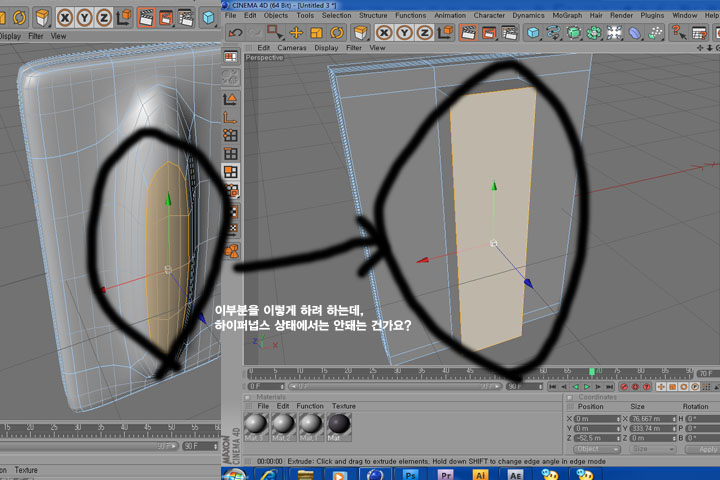Viewport: 720px width, 480px height.
Task: Open Texture menu in Materials panel
Action: coord(343,406)
